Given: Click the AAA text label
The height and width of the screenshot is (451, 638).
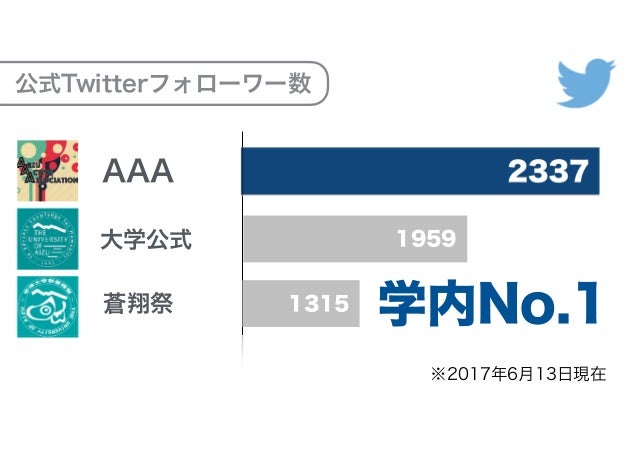Looking at the screenshot, I should [138, 171].
